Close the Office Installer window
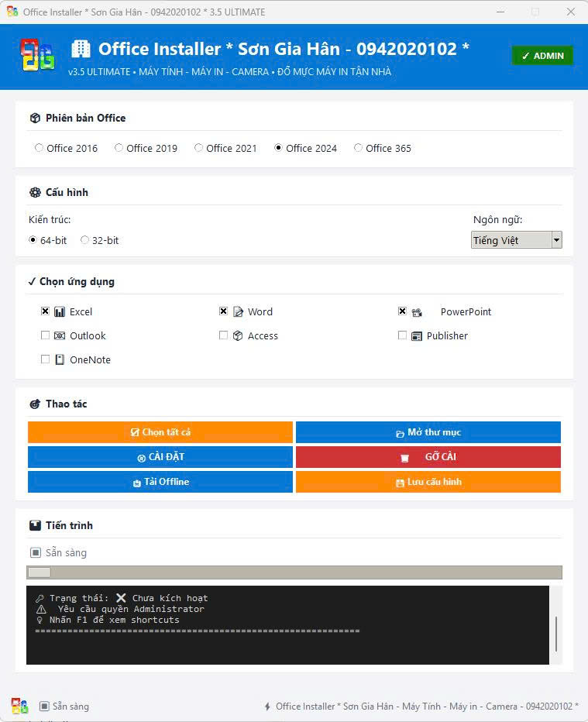This screenshot has height=722, width=588. click(x=571, y=12)
